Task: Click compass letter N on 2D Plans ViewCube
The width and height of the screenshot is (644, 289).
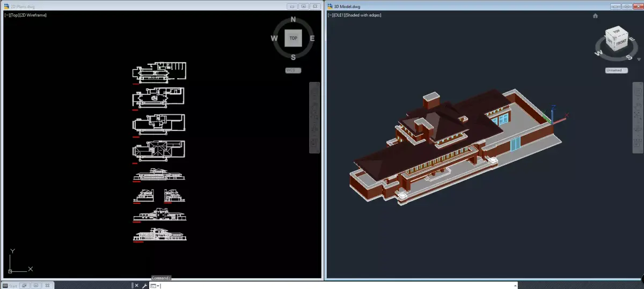Action: point(293,19)
